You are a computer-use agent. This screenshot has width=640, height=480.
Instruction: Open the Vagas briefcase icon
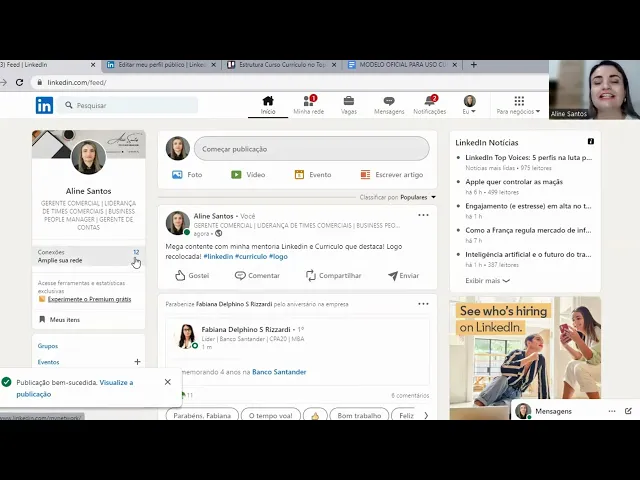click(349, 105)
